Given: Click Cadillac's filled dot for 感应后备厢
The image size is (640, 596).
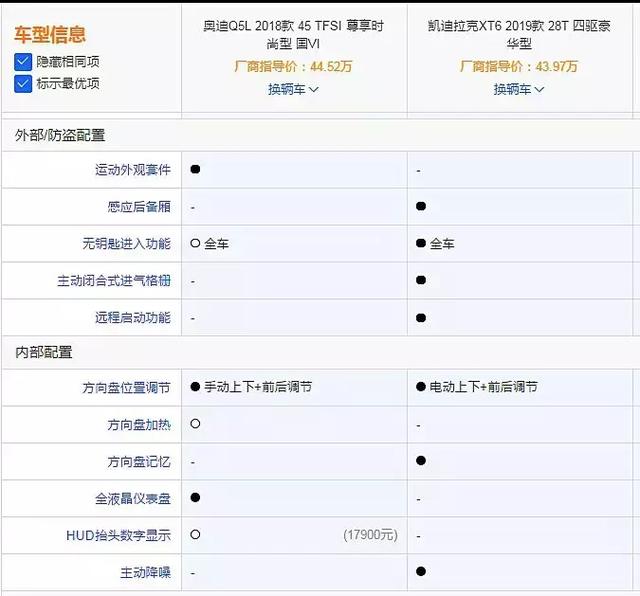Looking at the screenshot, I should 421,206.
